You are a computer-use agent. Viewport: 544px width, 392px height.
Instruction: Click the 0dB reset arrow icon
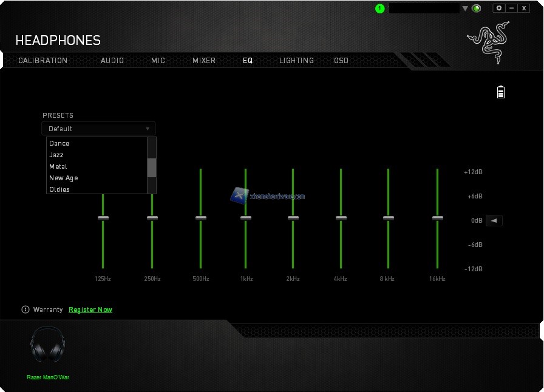(x=494, y=221)
